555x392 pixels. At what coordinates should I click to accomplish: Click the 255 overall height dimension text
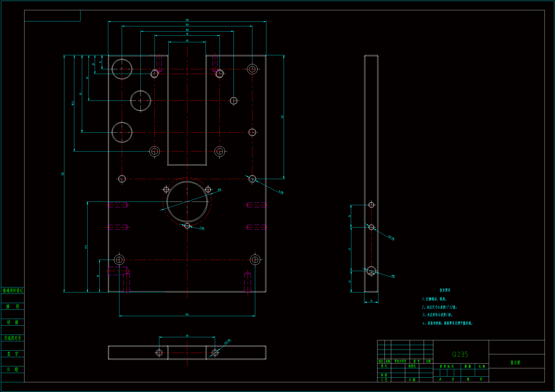[x=62, y=174]
